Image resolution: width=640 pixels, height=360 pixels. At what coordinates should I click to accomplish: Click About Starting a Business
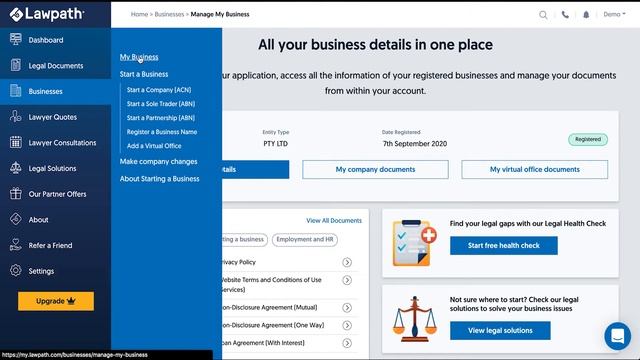[160, 179]
